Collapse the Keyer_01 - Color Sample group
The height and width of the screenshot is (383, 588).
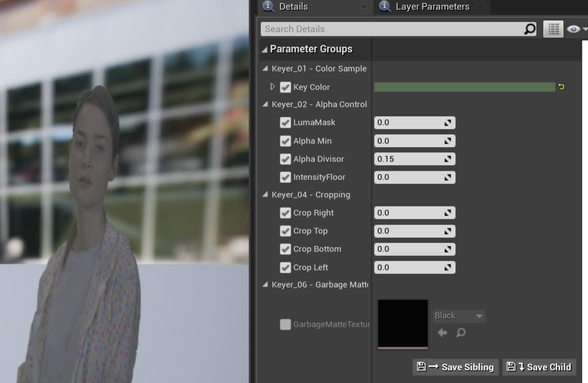coord(265,68)
